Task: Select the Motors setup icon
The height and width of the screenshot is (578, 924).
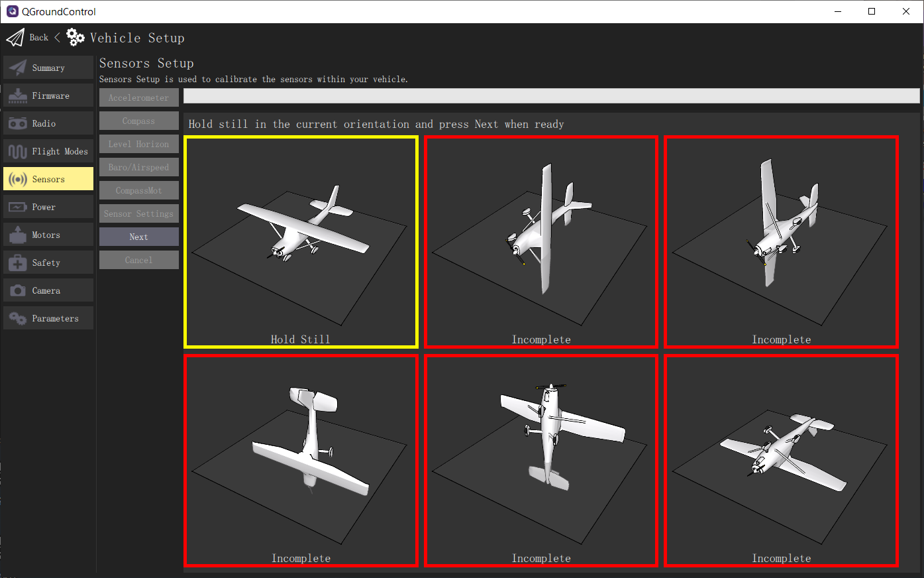Action: point(17,234)
